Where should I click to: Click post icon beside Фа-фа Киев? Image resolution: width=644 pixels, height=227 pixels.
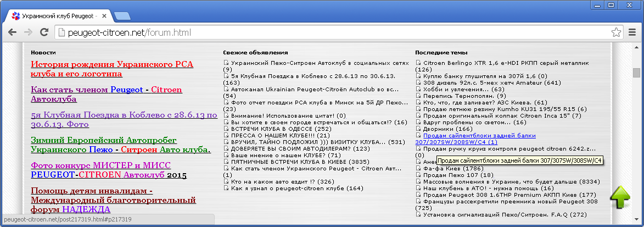coord(418,168)
